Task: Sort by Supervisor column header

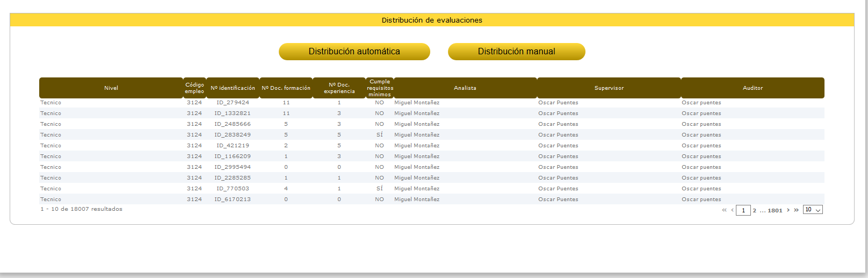Action: coord(609,88)
